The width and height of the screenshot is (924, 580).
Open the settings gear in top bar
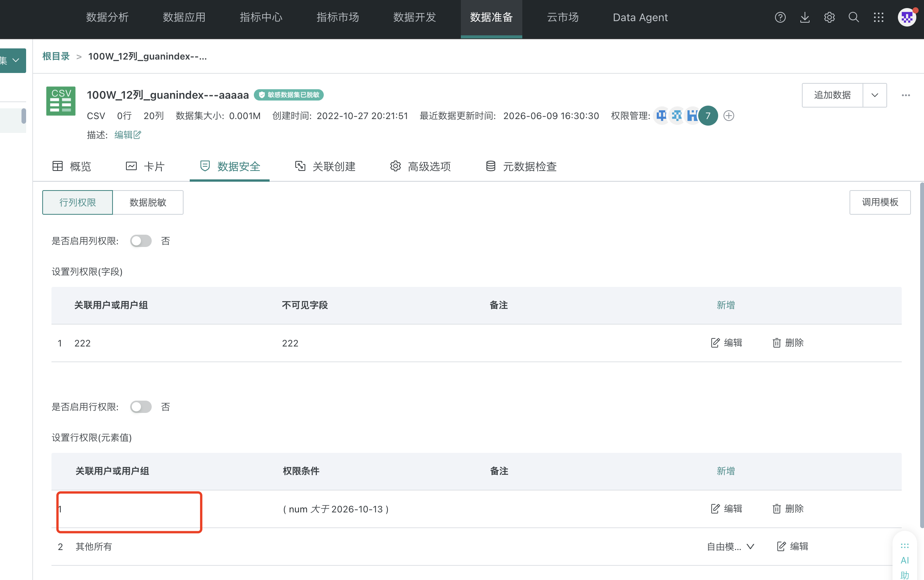[x=829, y=17]
